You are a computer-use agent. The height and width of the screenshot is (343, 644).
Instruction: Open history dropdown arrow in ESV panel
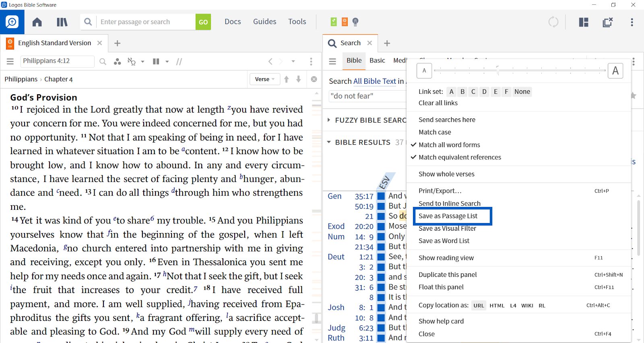[293, 62]
